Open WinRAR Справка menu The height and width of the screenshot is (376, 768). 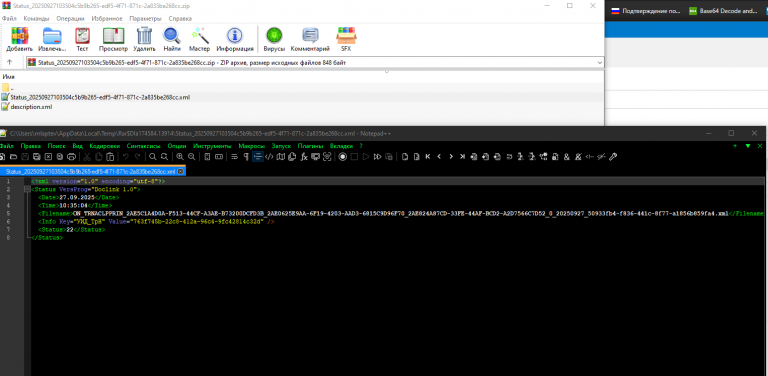click(180, 19)
